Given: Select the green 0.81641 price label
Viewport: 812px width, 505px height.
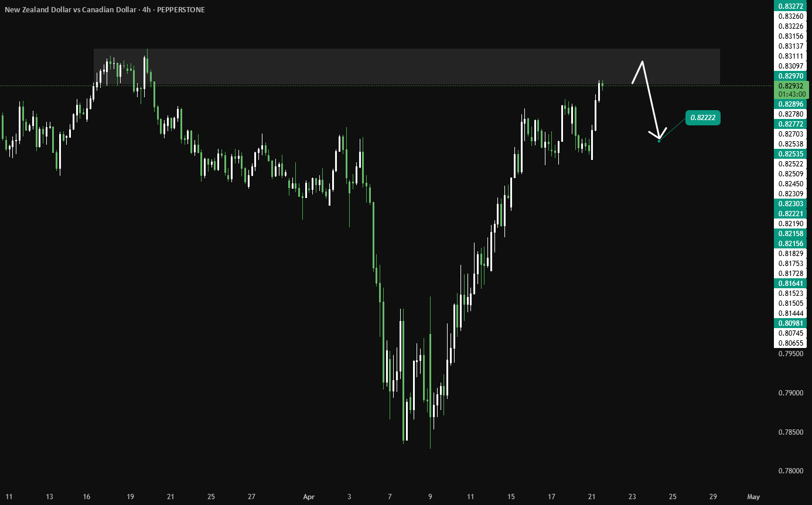Looking at the screenshot, I should tap(791, 283).
